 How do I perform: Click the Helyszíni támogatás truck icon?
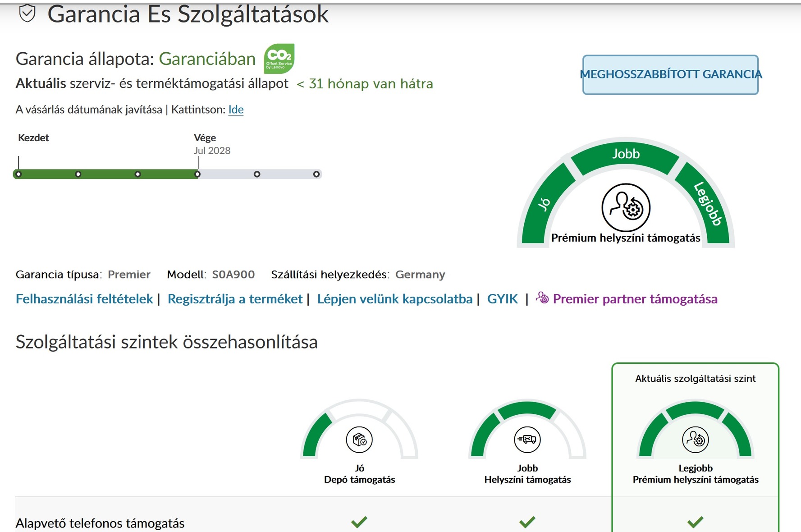tap(527, 439)
